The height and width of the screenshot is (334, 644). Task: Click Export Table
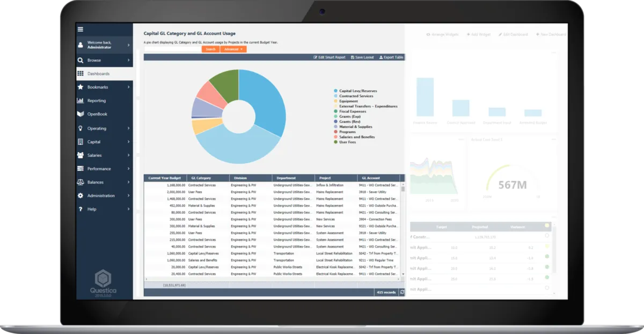pyautogui.click(x=391, y=57)
